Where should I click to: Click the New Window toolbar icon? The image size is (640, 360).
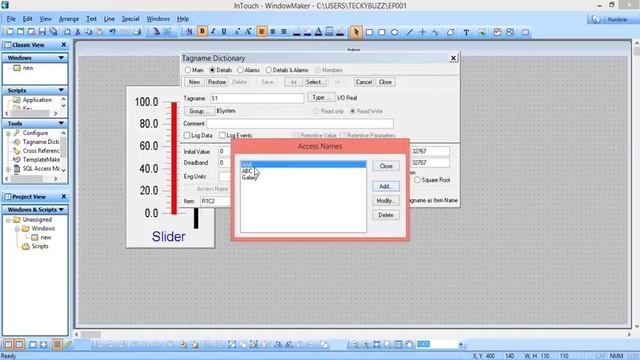click(9, 31)
